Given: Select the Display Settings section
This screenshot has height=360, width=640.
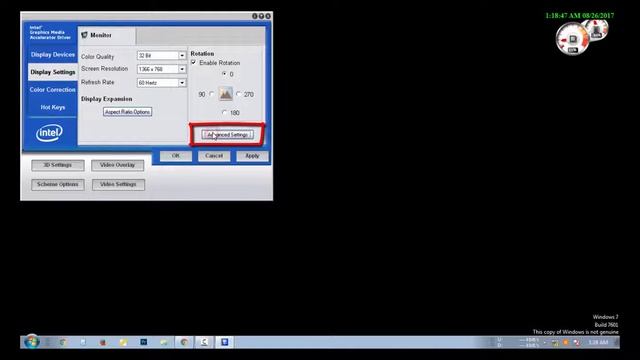Looking at the screenshot, I should point(53,72).
